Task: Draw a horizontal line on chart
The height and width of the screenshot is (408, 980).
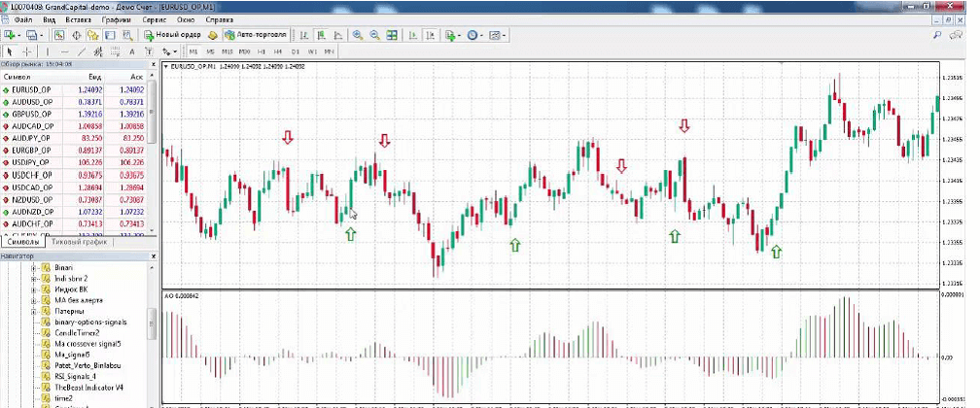Action: tap(64, 51)
